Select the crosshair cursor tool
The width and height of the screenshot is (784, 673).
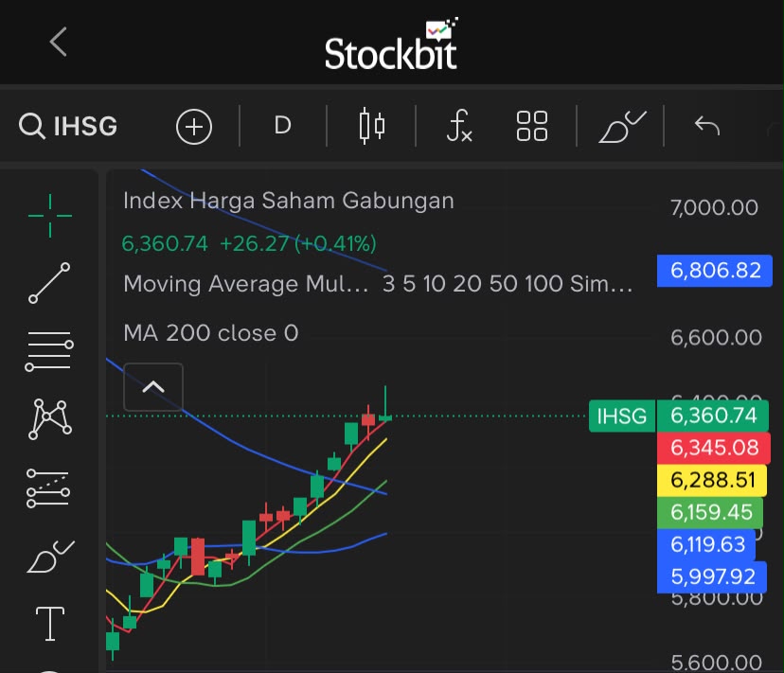[50, 216]
